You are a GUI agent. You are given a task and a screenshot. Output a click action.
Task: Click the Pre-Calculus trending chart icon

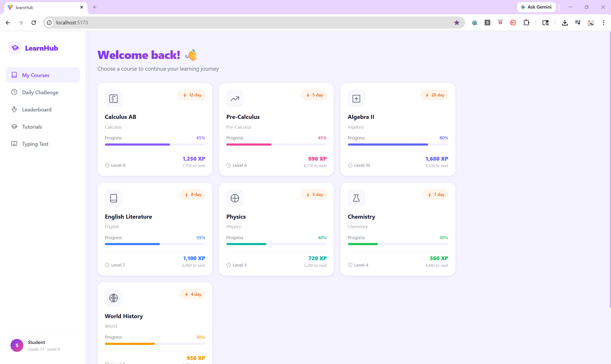point(235,99)
